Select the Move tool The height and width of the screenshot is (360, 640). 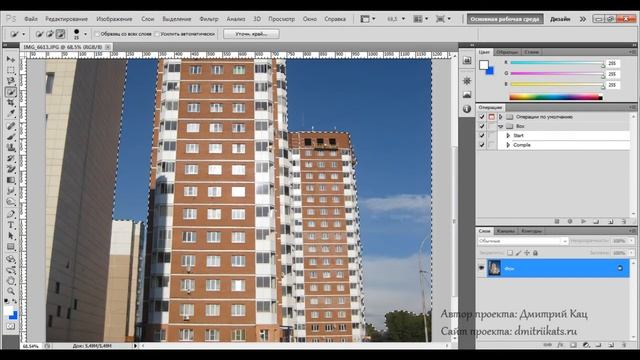(11, 59)
